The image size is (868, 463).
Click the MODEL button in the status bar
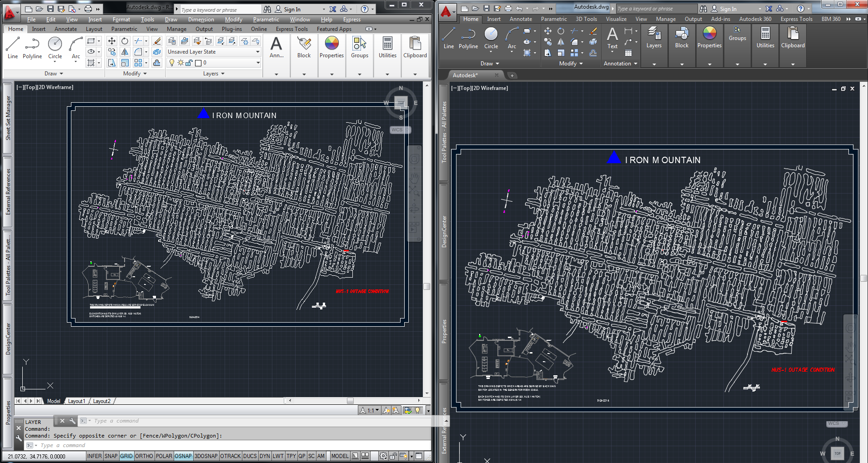[x=339, y=456]
